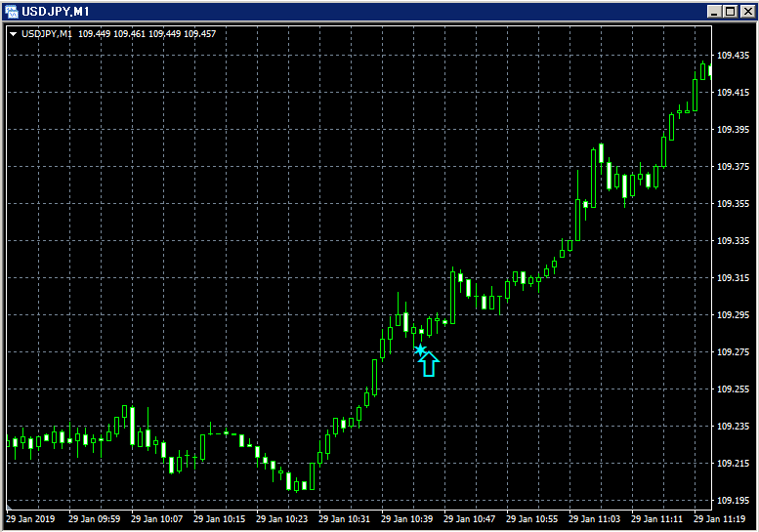
Task: Click the USDJPY,M1 window title text
Action: tap(55, 11)
